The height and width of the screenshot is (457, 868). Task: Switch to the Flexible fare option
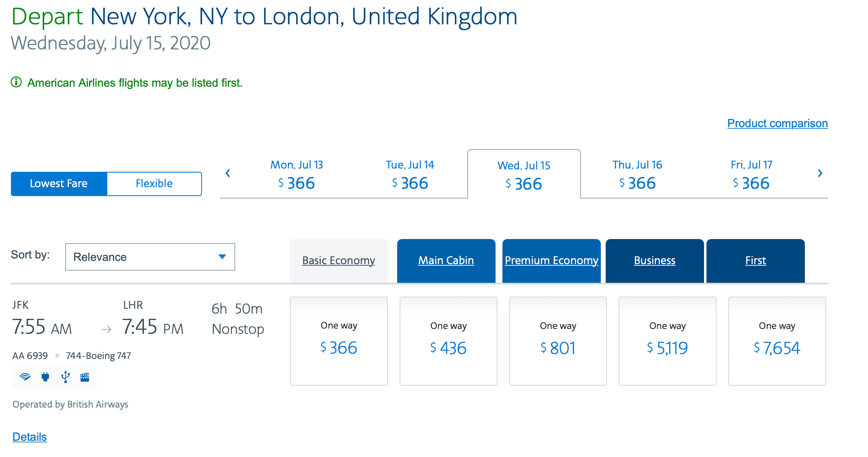click(154, 184)
